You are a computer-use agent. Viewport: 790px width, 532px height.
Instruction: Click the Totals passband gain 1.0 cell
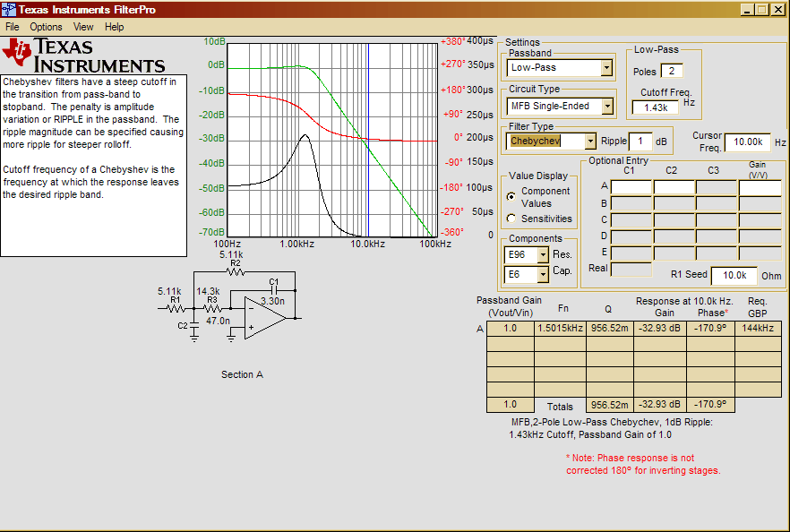pos(510,405)
